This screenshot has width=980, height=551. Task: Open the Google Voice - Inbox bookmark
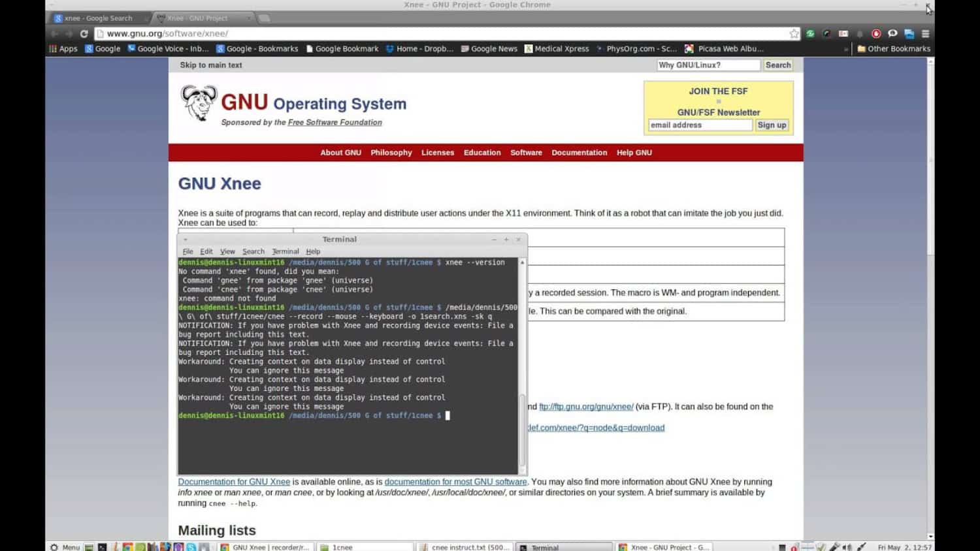168,48
